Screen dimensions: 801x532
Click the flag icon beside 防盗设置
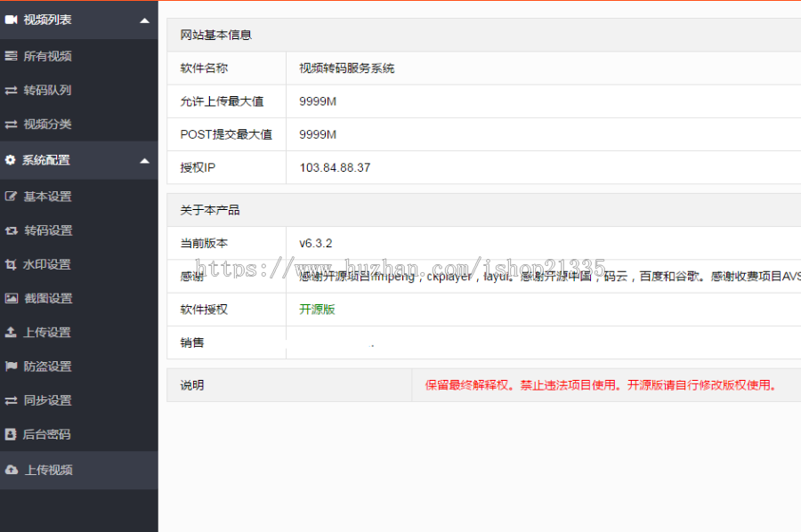11,367
